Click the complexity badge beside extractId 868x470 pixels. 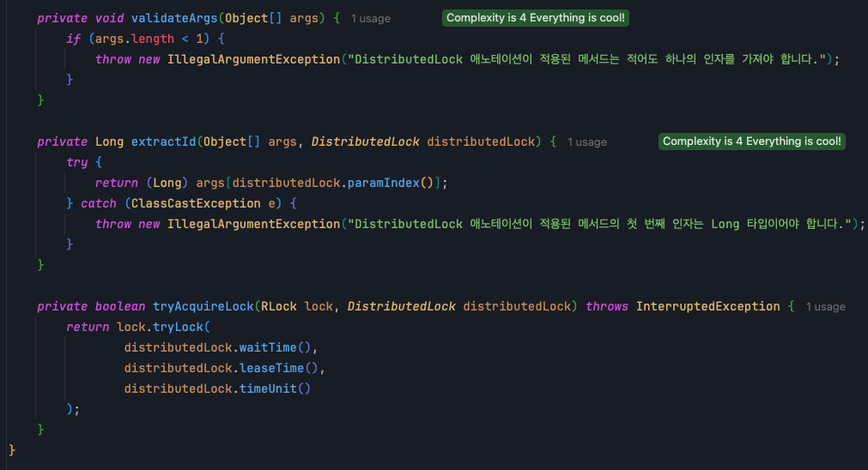[752, 141]
